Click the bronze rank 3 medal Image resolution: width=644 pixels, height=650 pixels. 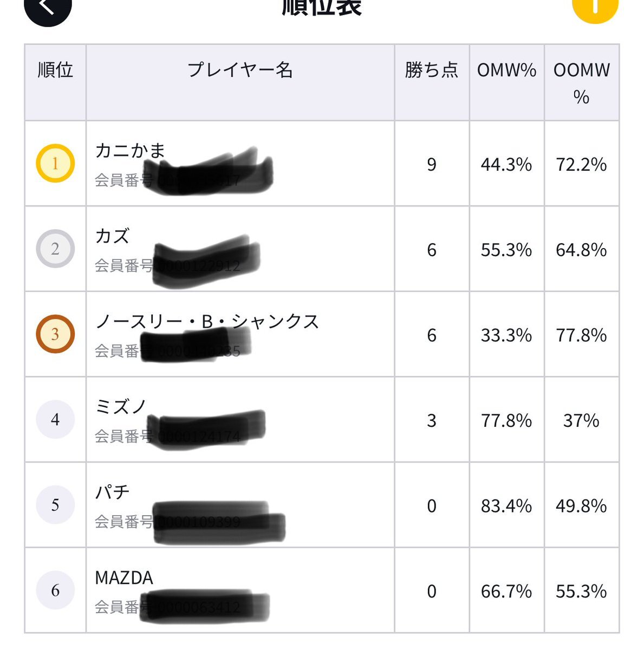tap(55, 334)
